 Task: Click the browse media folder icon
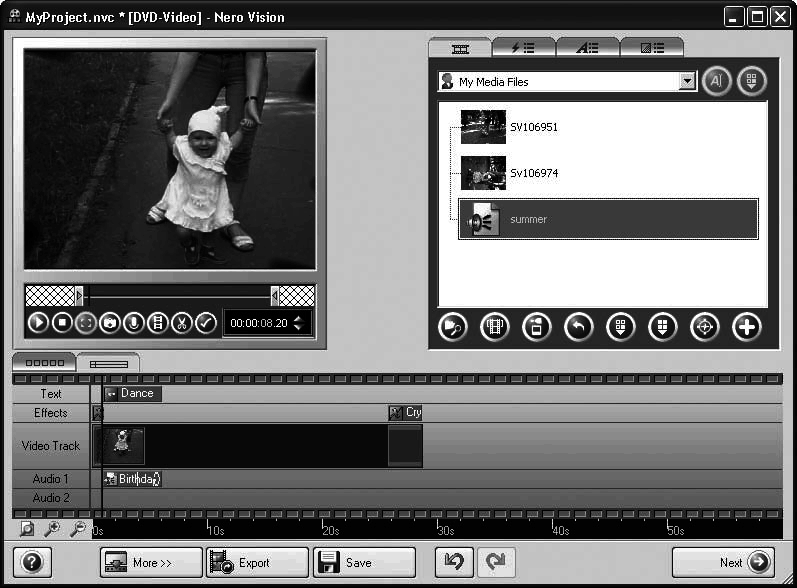pyautogui.click(x=452, y=327)
